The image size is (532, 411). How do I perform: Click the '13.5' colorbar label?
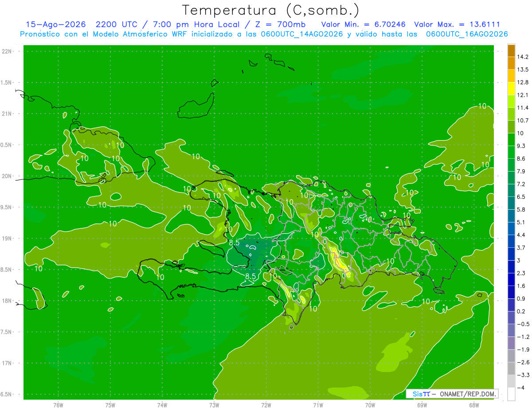(x=523, y=70)
